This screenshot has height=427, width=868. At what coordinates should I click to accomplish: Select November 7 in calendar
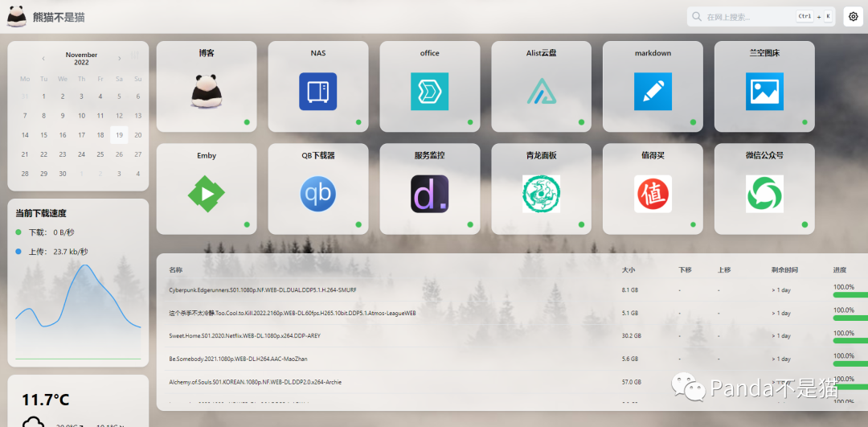pos(25,116)
